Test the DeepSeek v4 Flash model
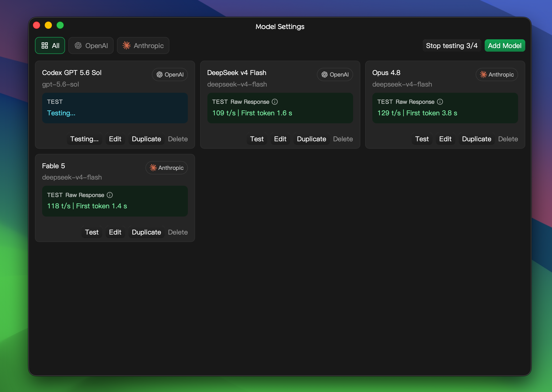552x392 pixels. click(257, 139)
